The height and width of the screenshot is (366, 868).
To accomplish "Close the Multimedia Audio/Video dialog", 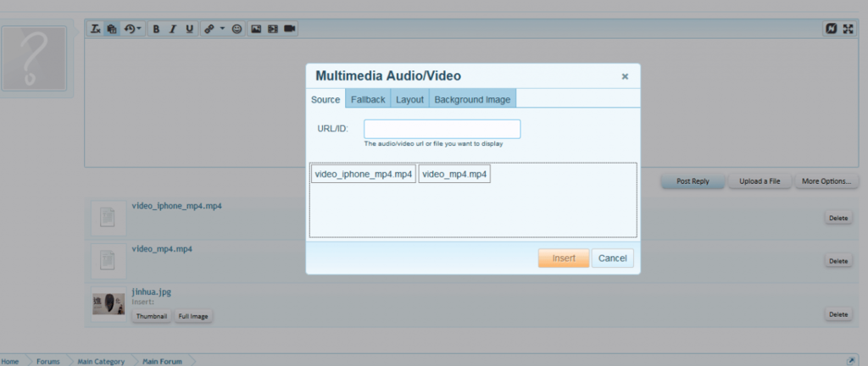I will tap(625, 76).
